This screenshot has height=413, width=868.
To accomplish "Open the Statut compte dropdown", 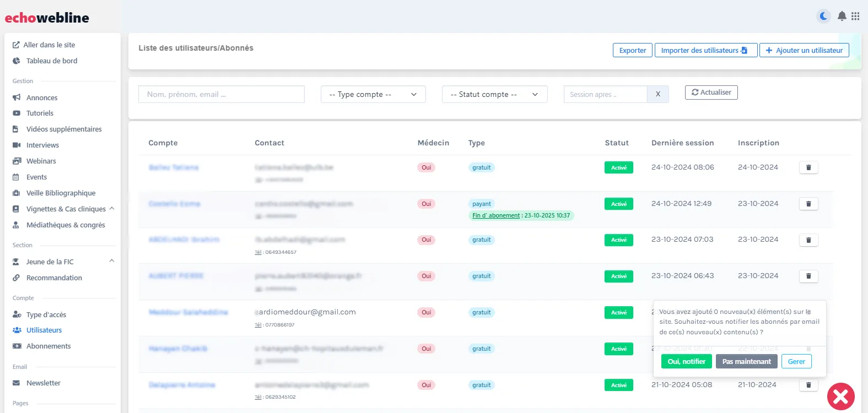I will [494, 94].
